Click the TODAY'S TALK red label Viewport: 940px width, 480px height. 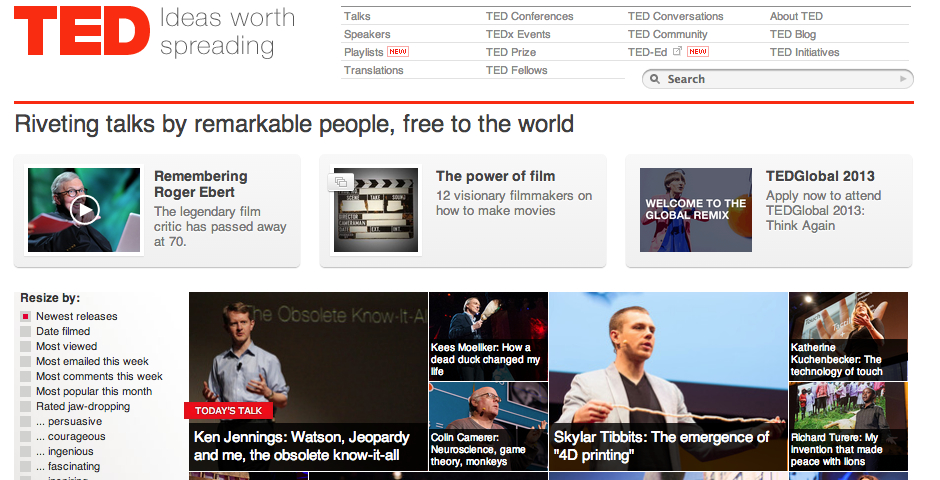coord(228,410)
